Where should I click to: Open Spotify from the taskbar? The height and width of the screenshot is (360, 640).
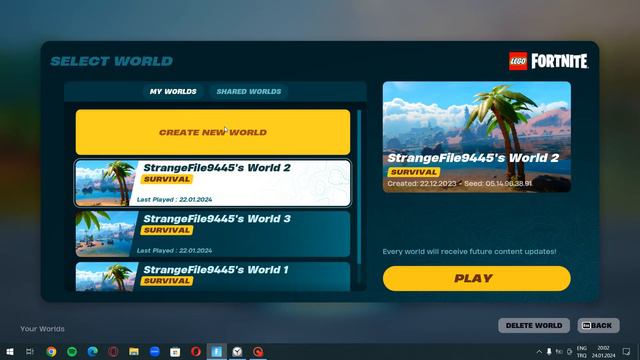pos(72,351)
